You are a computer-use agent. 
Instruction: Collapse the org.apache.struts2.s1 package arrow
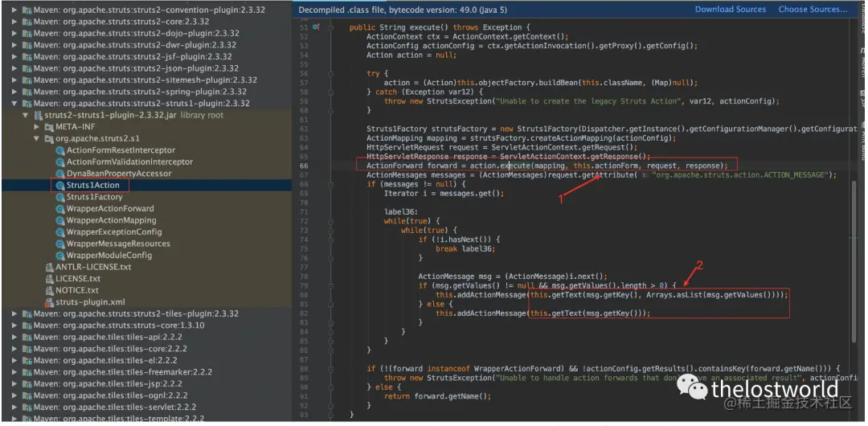coord(36,138)
